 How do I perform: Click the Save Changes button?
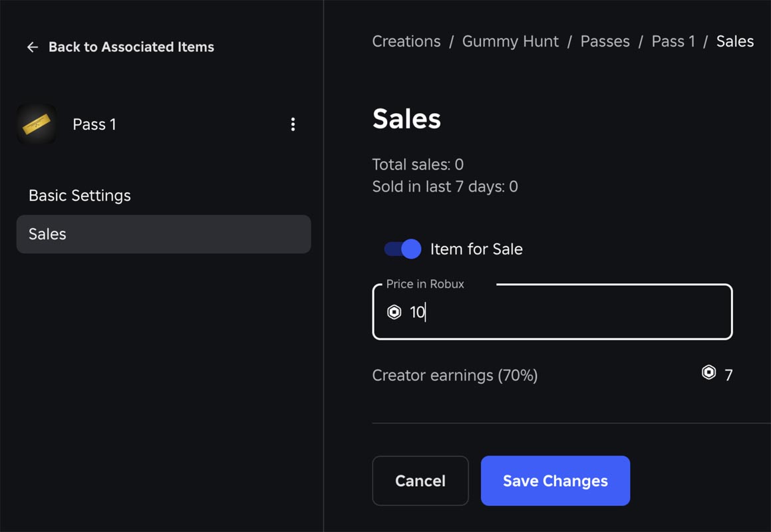pyautogui.click(x=555, y=480)
